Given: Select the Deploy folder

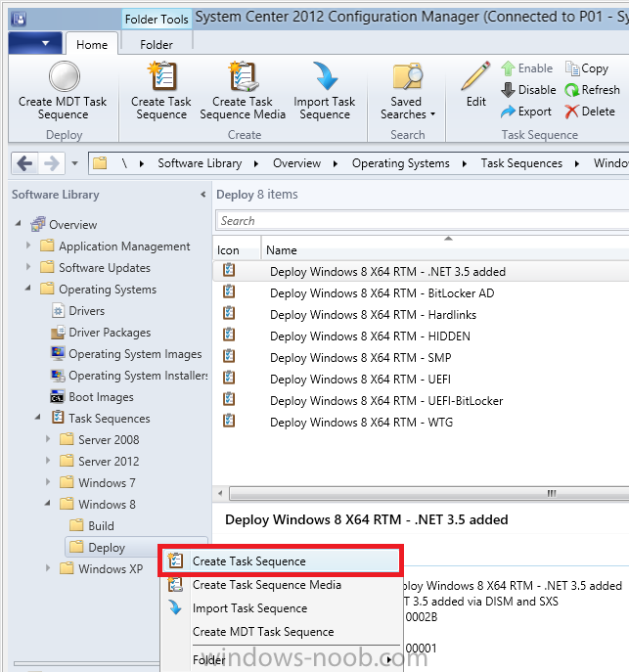Looking at the screenshot, I should tap(107, 548).
